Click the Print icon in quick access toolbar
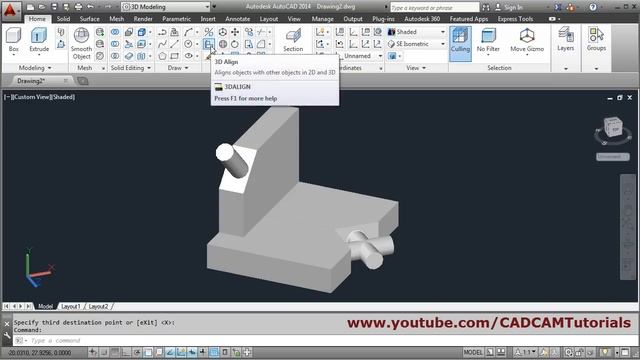 [x=78, y=7]
